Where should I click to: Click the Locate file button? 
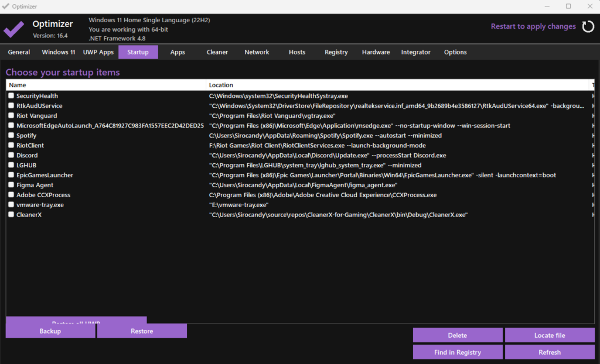[x=550, y=335]
